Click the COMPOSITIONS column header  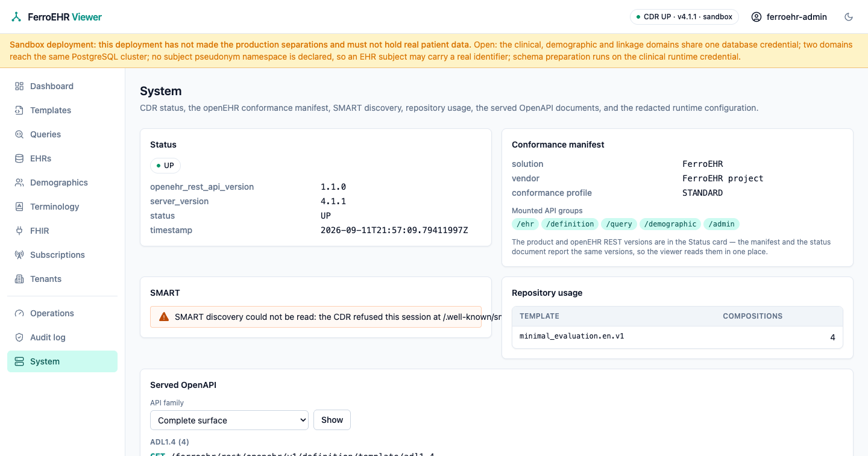point(753,316)
